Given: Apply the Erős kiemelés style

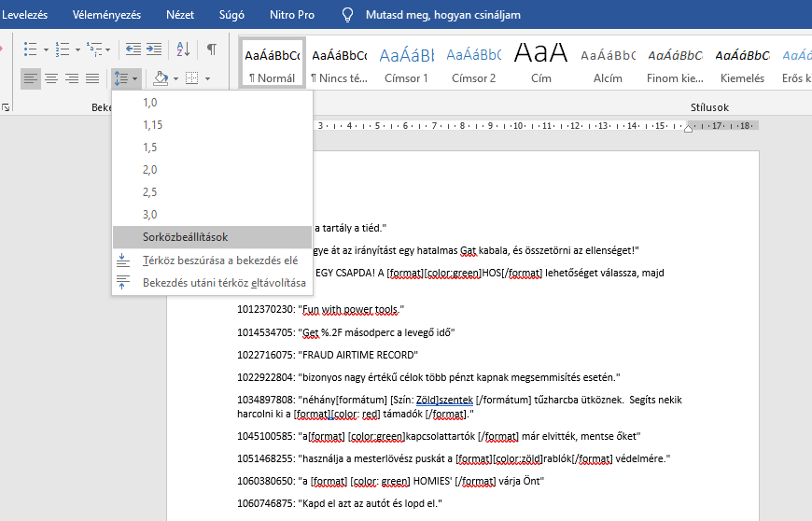Looking at the screenshot, I should coord(796,63).
